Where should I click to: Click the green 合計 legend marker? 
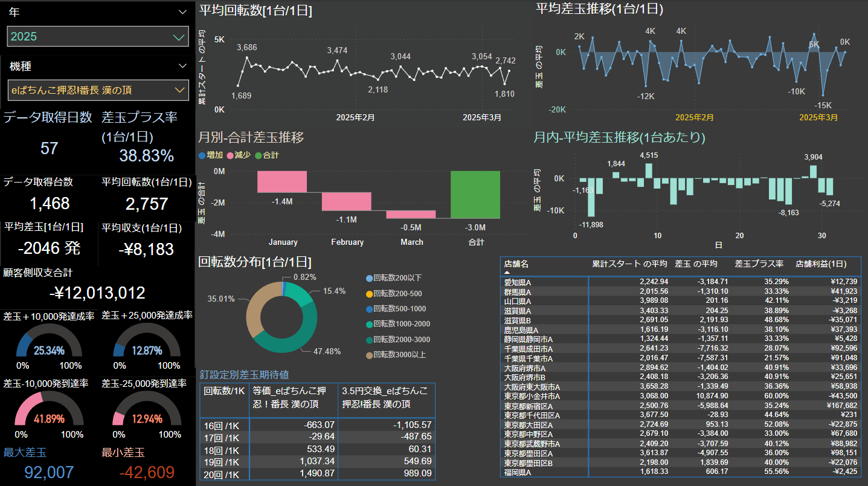(x=258, y=155)
